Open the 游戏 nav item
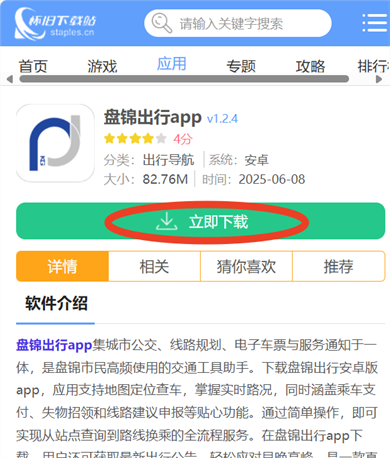 pyautogui.click(x=102, y=66)
